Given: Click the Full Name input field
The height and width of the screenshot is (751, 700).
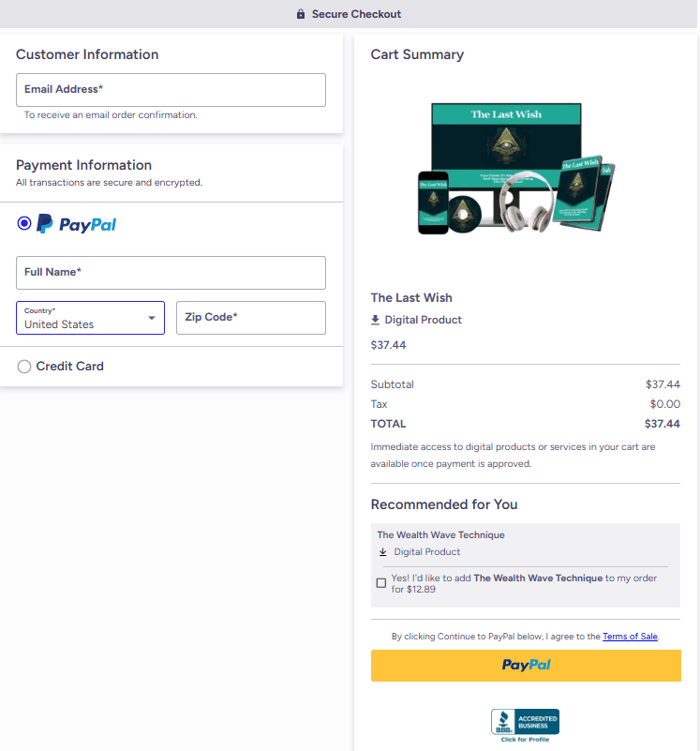Looking at the screenshot, I should [171, 272].
